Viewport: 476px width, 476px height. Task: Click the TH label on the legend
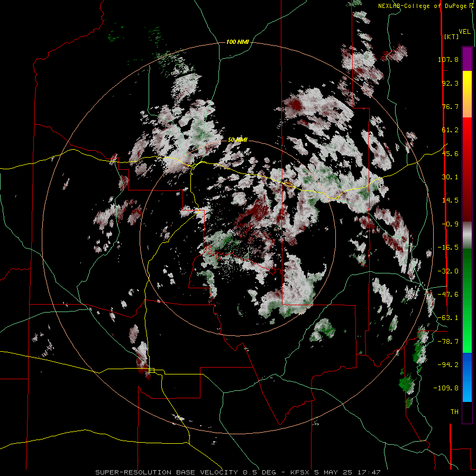tap(454, 411)
